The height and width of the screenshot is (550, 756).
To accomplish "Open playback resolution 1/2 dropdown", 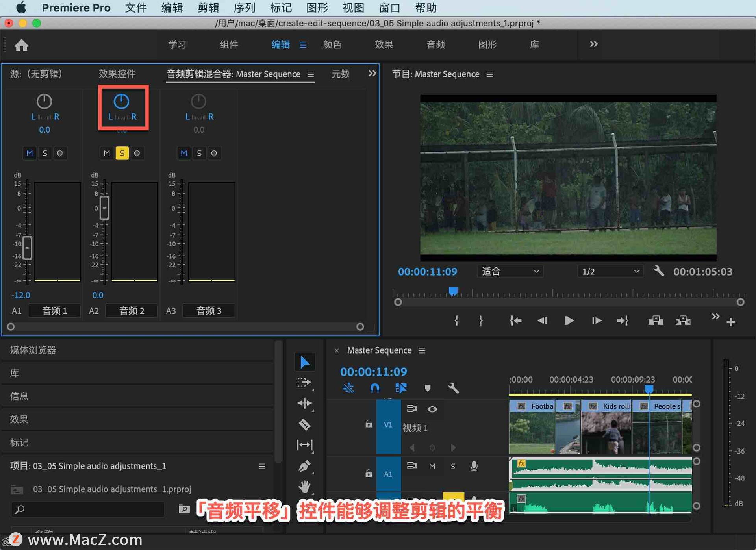I will pyautogui.click(x=610, y=271).
